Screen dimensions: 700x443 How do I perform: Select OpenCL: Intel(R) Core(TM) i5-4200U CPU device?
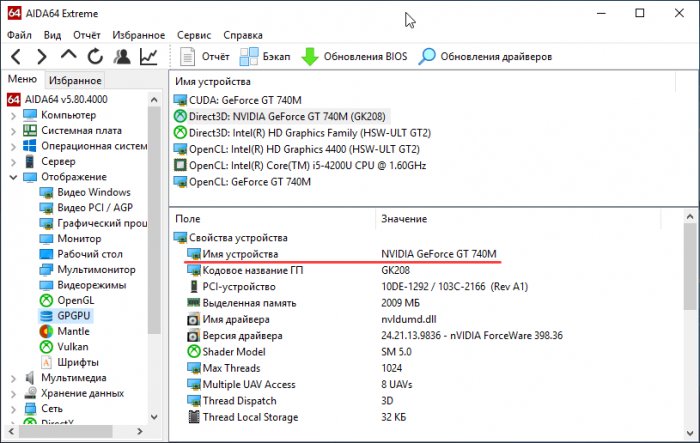click(300, 166)
